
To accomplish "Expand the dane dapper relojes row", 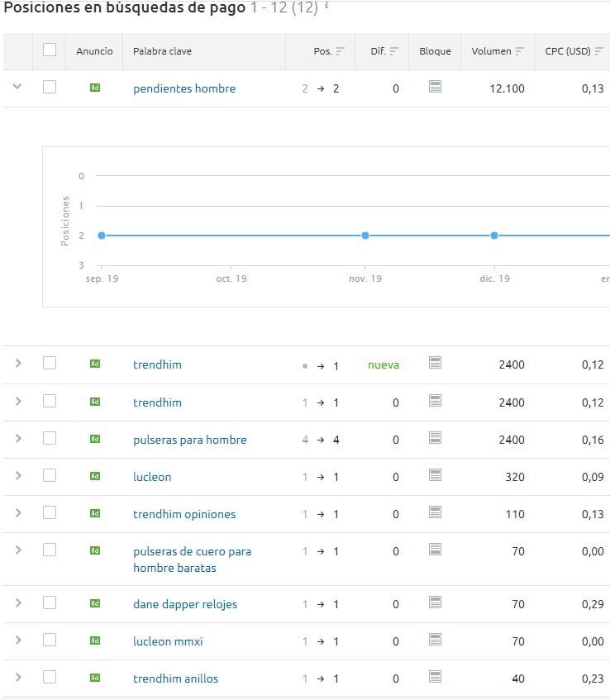I will (18, 602).
